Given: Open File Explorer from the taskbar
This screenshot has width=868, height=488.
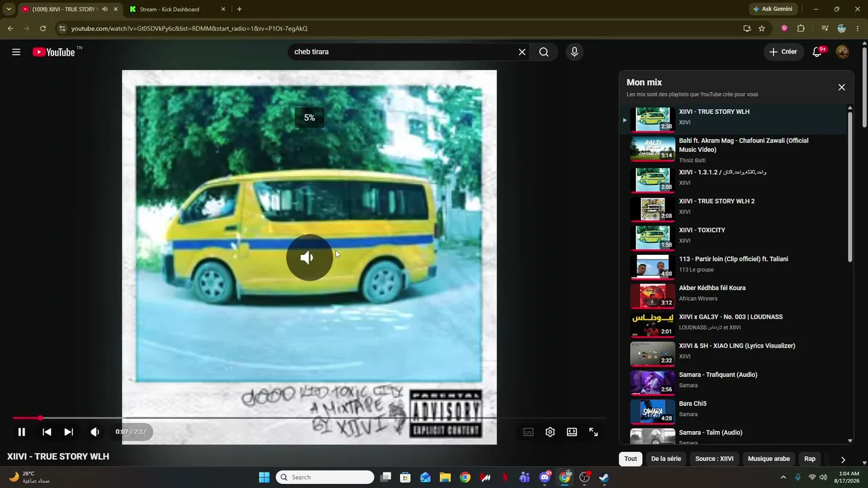Looking at the screenshot, I should click(445, 477).
